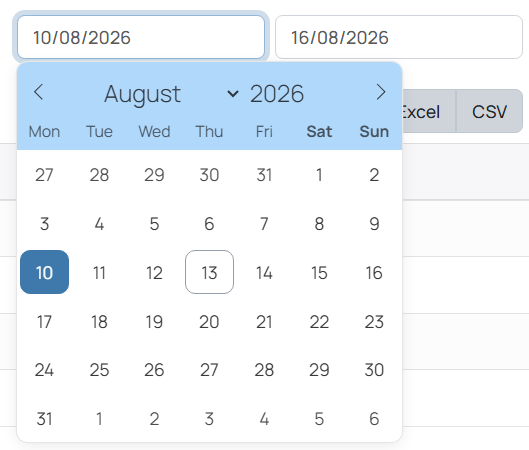Click the 2026 year field
Screen dimensions: 529x450
[277, 94]
